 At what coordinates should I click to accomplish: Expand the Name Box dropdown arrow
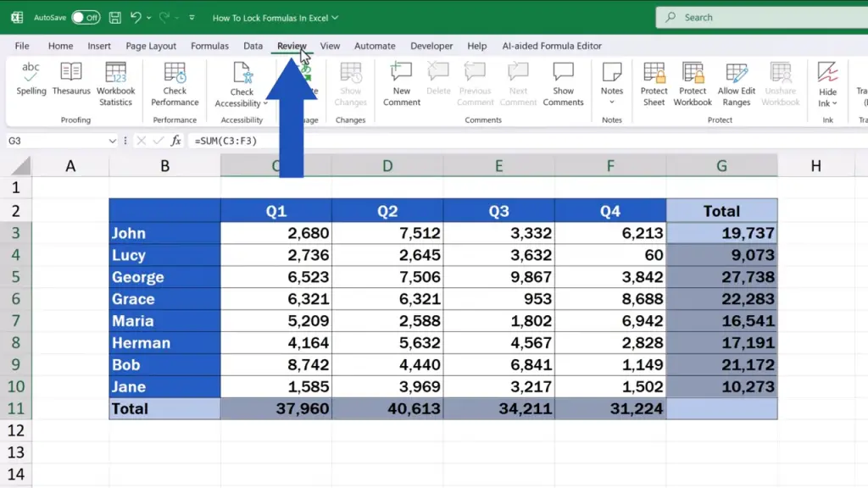pos(112,141)
